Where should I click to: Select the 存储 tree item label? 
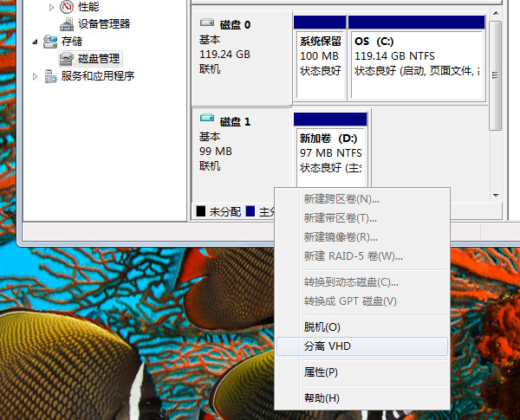pyautogui.click(x=72, y=42)
